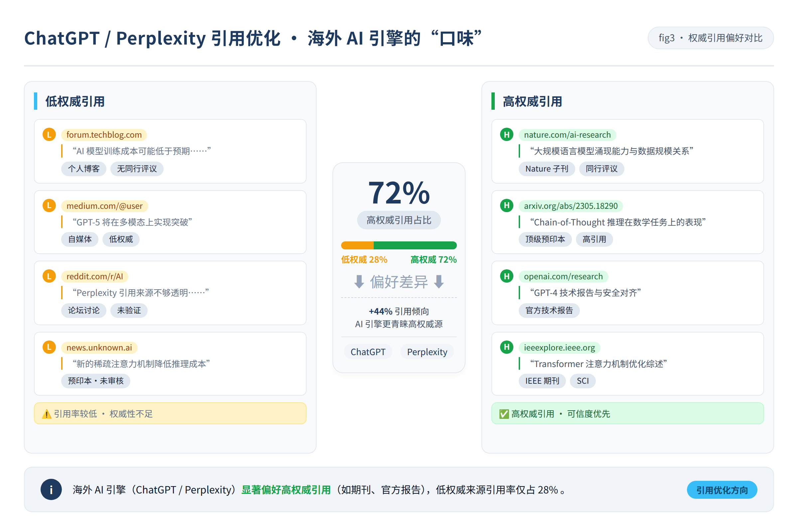Click the 偏好差异 label
Image resolution: width=798 pixels, height=532 pixels.
click(x=399, y=282)
